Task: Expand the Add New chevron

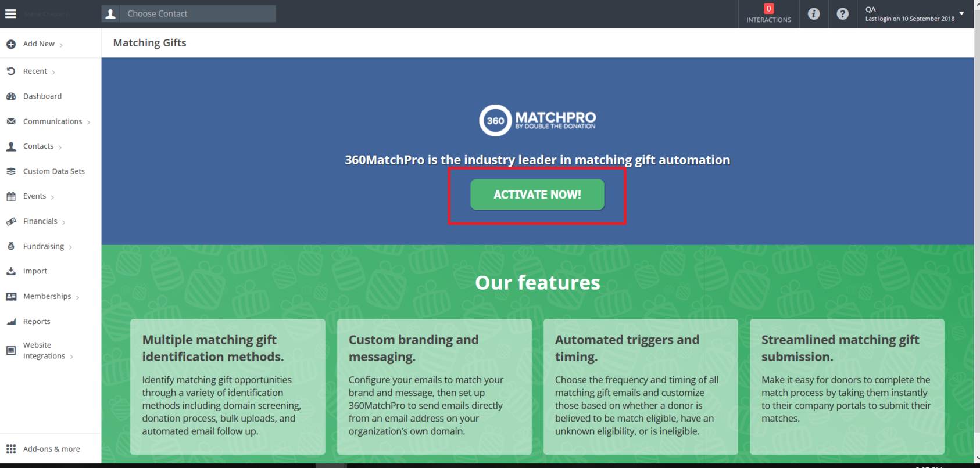Action: tap(61, 45)
